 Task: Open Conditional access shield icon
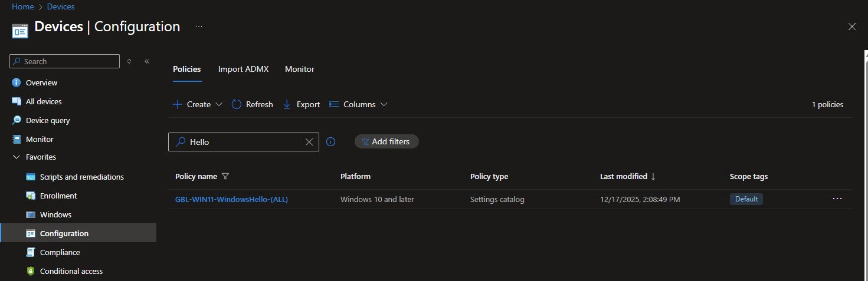point(31,271)
